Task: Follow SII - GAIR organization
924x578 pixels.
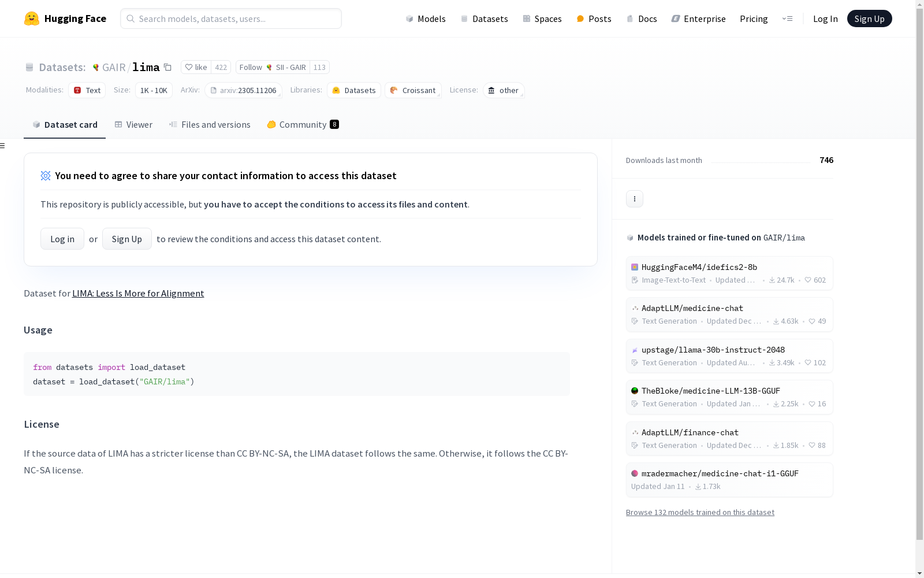Action: click(x=273, y=67)
